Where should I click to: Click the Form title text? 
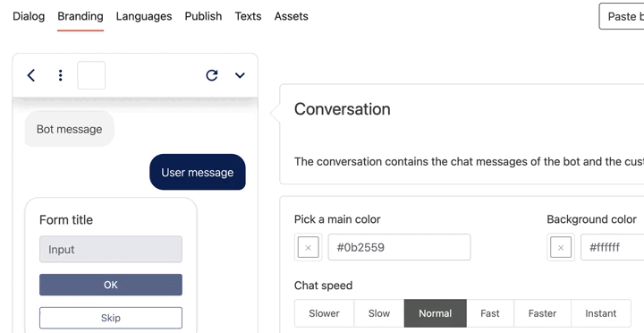click(x=66, y=220)
